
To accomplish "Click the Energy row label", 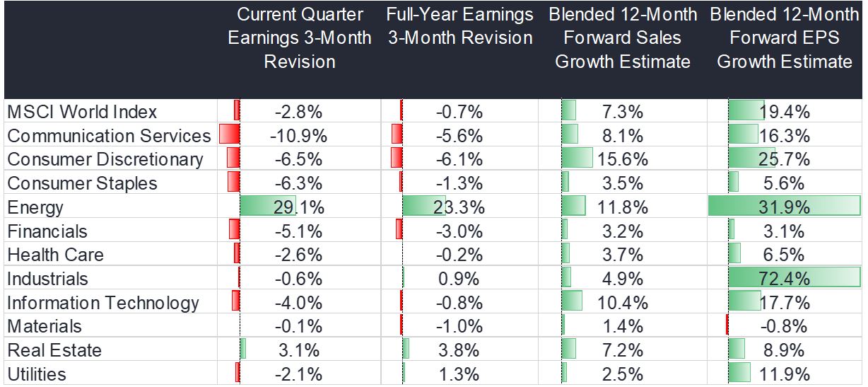I will click(x=35, y=207).
